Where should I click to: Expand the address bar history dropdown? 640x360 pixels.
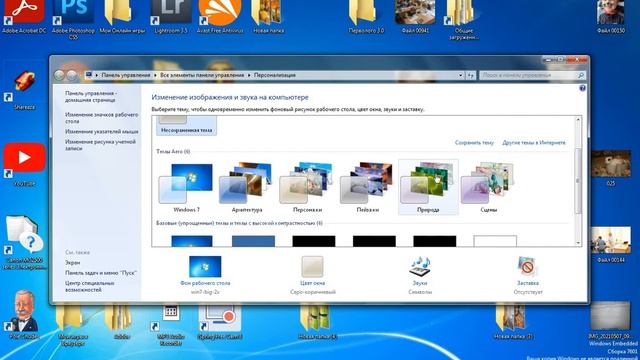[460, 75]
